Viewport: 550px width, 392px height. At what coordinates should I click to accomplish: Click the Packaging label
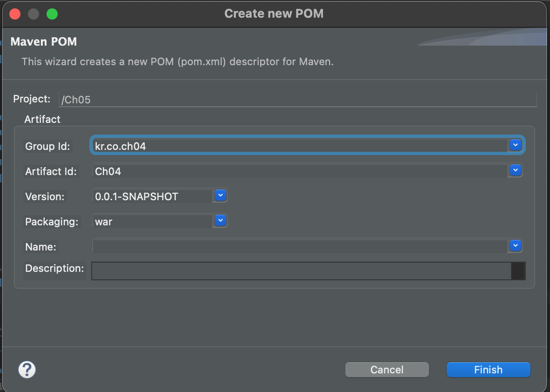click(x=52, y=222)
